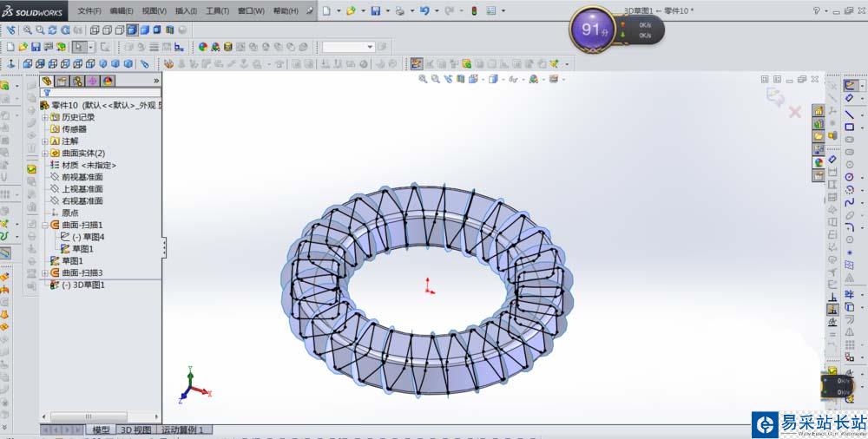Open the dropdown arrow next to Save icon
Screen dimensions: 868x439
[x=387, y=10]
